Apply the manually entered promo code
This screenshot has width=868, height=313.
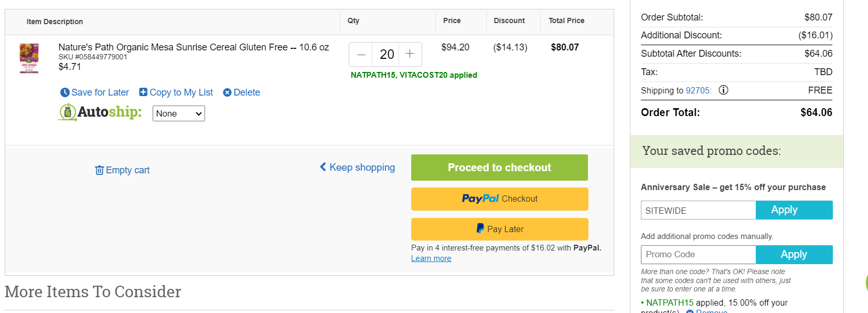pos(794,255)
